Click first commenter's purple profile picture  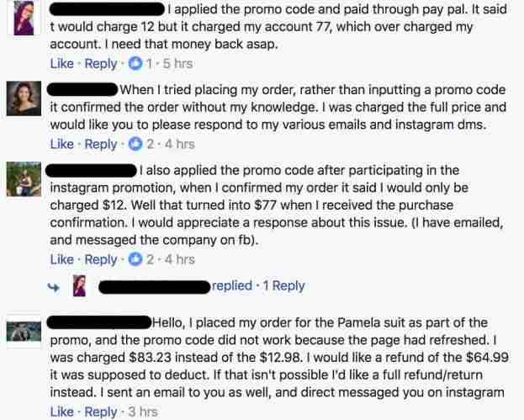(x=24, y=18)
